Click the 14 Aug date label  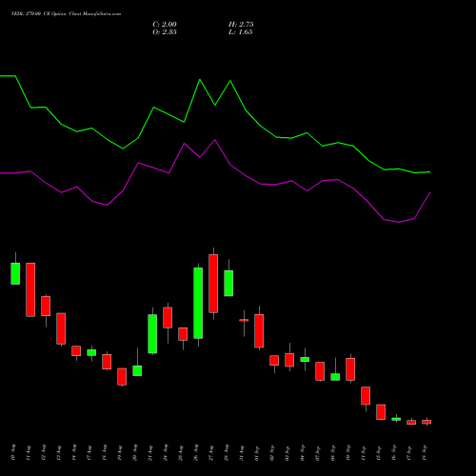74,452
